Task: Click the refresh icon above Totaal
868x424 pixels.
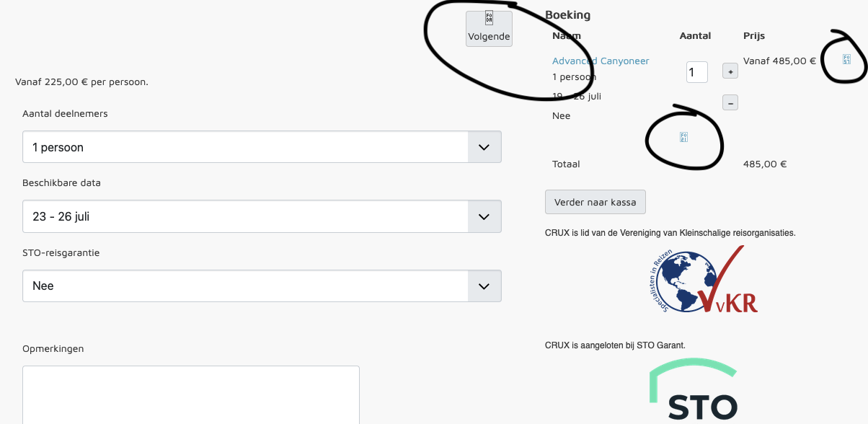Action: pos(683,137)
